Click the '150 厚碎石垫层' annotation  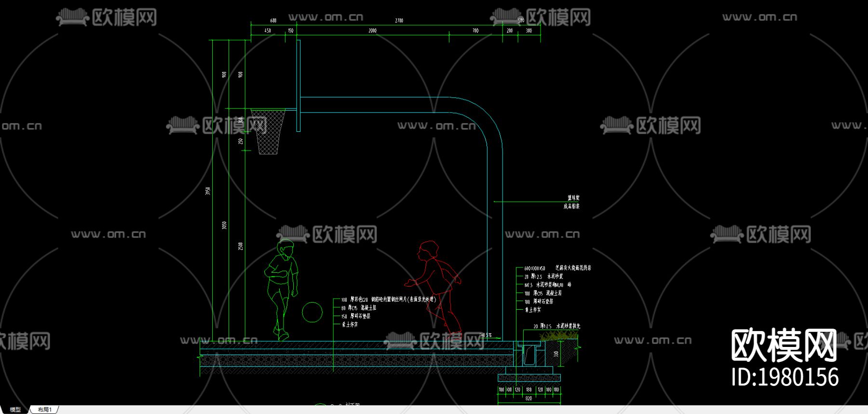(356, 316)
